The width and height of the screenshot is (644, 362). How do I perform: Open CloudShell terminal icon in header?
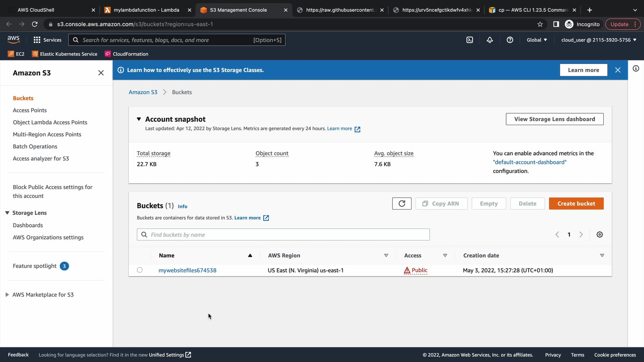point(470,40)
